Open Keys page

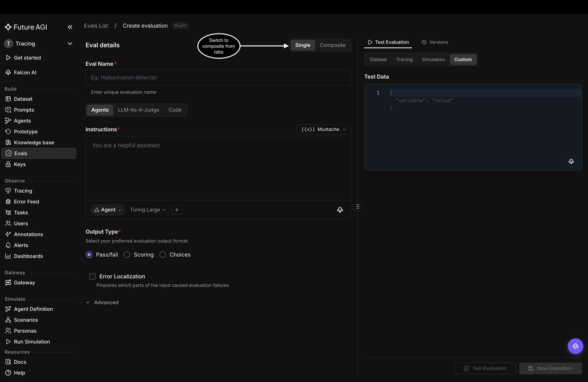[x=20, y=164]
